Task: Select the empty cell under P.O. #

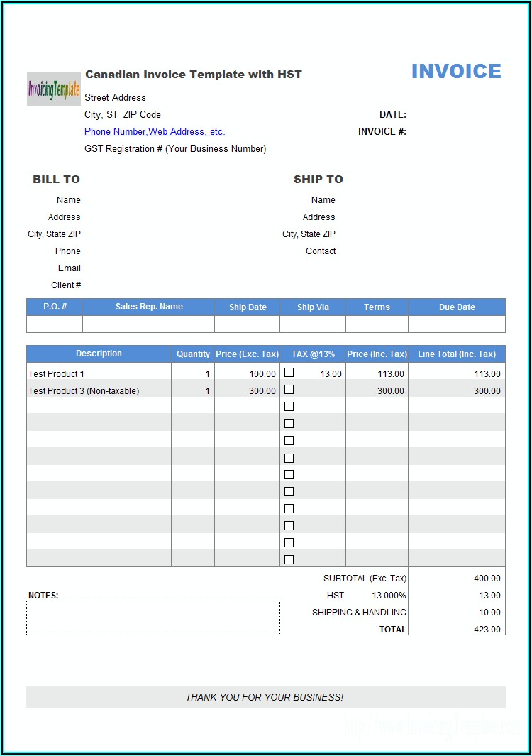Action: pyautogui.click(x=55, y=324)
